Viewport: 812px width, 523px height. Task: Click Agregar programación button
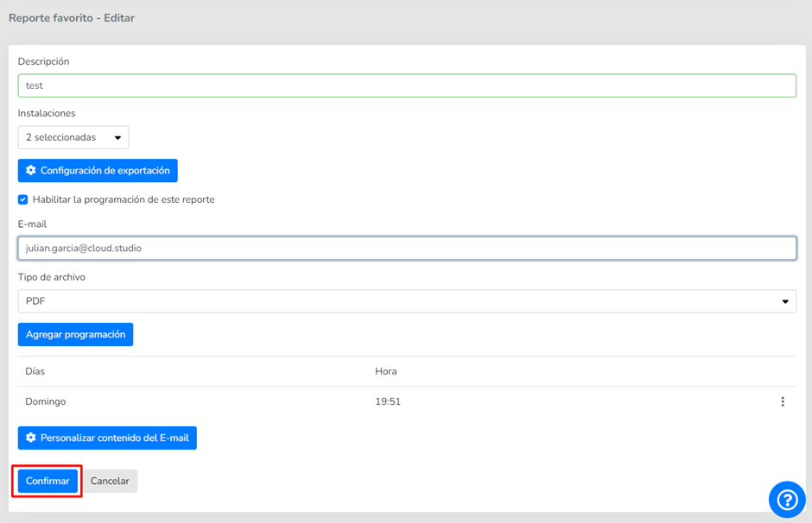75,335
